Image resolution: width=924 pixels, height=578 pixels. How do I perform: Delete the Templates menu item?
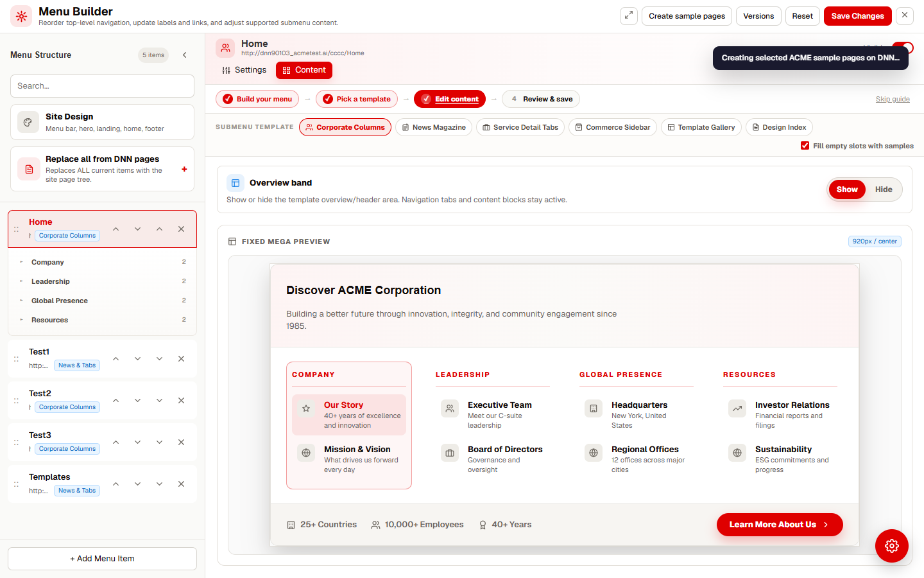pyautogui.click(x=181, y=484)
